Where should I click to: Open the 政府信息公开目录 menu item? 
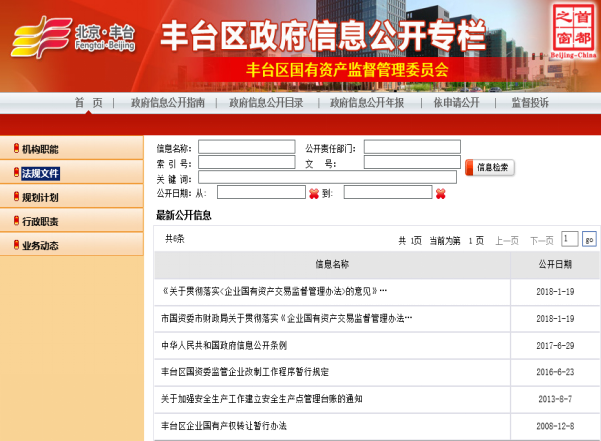tap(266, 103)
